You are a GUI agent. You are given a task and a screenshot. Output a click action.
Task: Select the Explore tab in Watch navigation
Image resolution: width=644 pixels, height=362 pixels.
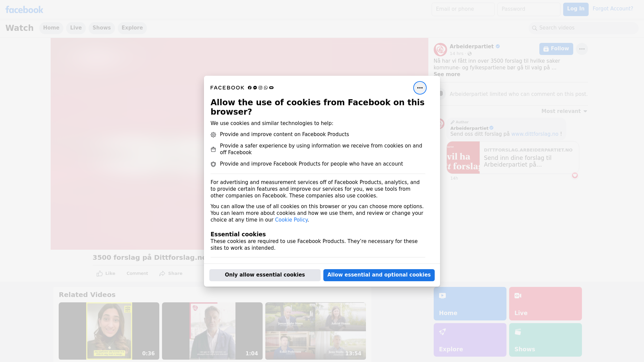132,28
